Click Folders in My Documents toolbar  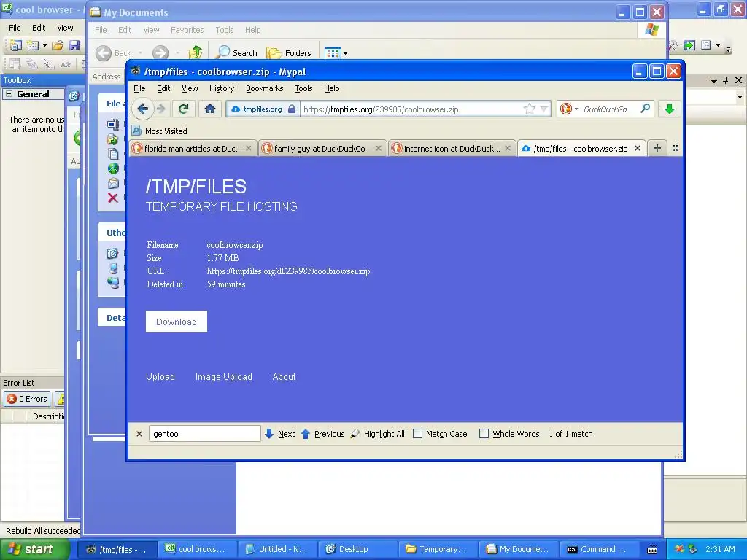coord(289,52)
